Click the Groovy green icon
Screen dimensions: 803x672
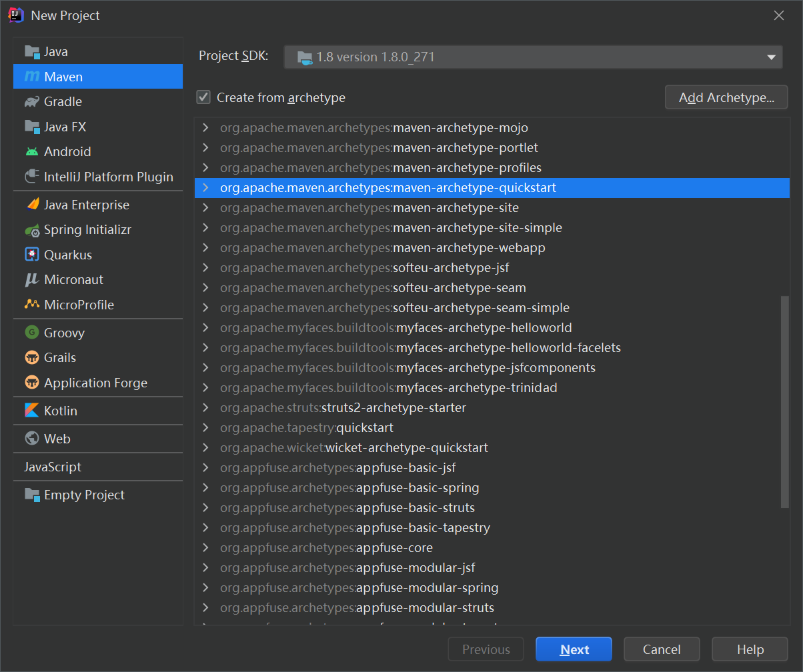tap(31, 333)
